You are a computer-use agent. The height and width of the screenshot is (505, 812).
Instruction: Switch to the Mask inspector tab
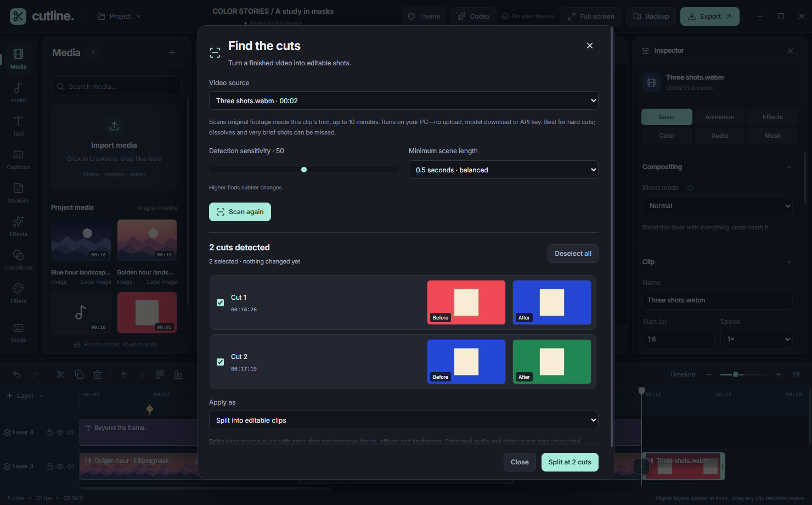click(x=772, y=136)
